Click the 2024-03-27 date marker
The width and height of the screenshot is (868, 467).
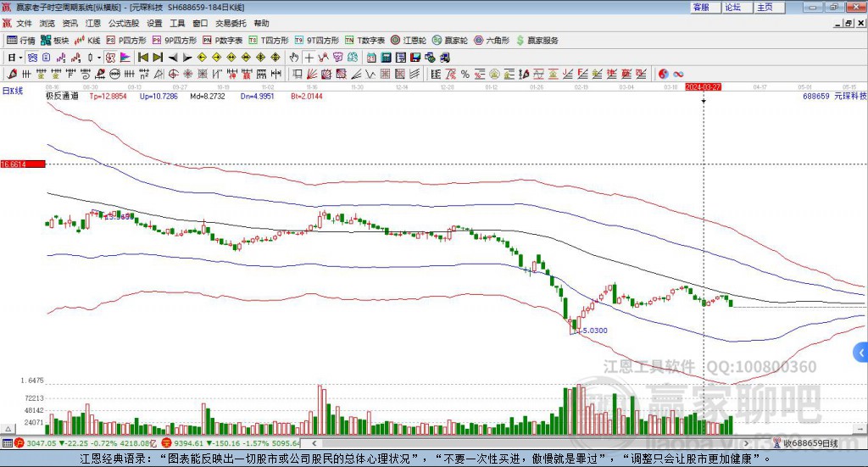(x=703, y=87)
